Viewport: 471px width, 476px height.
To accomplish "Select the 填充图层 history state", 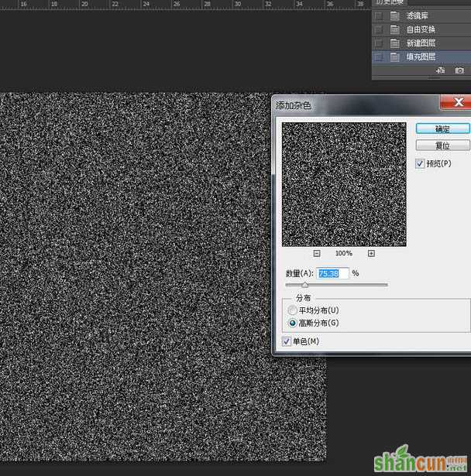I will coord(421,57).
